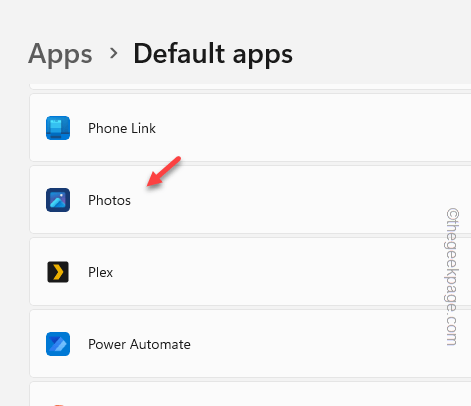Click blank space in the Plex row
471x406 pixels.
(x=267, y=272)
